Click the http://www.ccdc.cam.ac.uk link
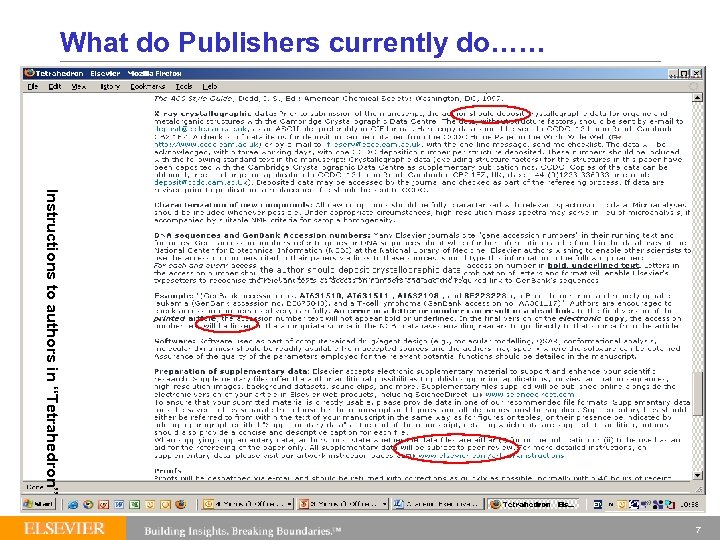This screenshot has height=540, width=720. tap(208, 144)
